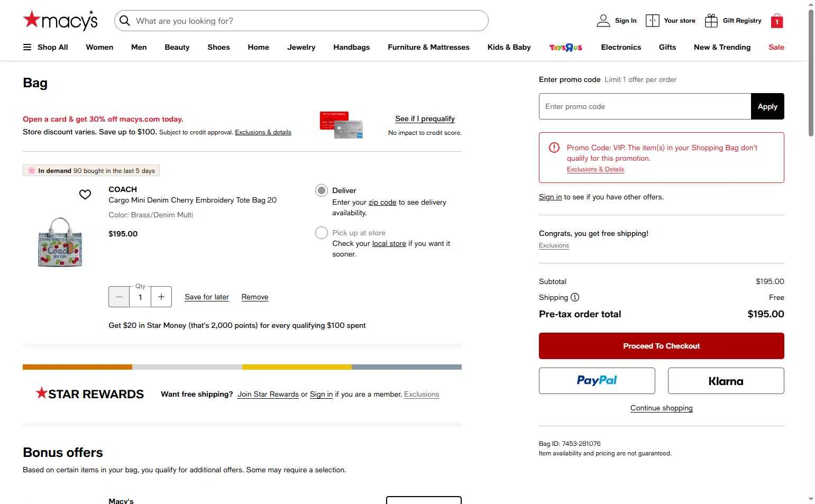Click Star Rewards Exclusions link
The height and width of the screenshot is (504, 815).
[x=422, y=394]
